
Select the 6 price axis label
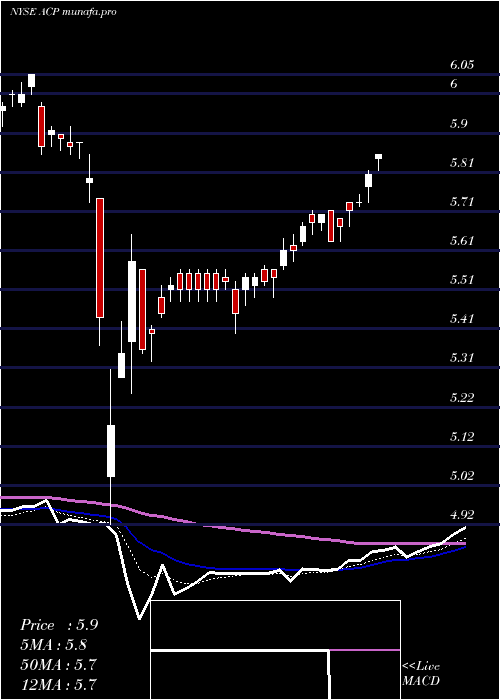coord(454,84)
